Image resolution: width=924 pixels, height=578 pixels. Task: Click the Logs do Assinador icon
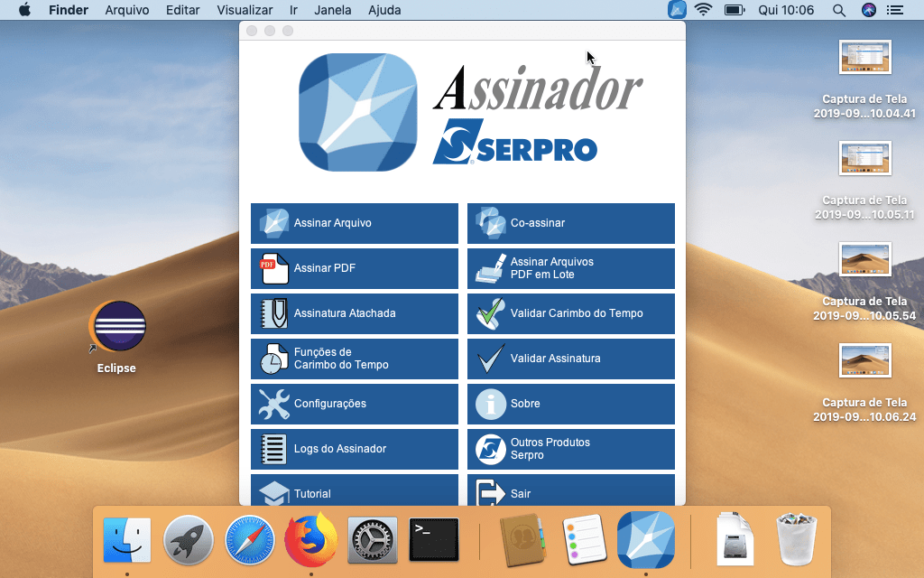pyautogui.click(x=273, y=449)
